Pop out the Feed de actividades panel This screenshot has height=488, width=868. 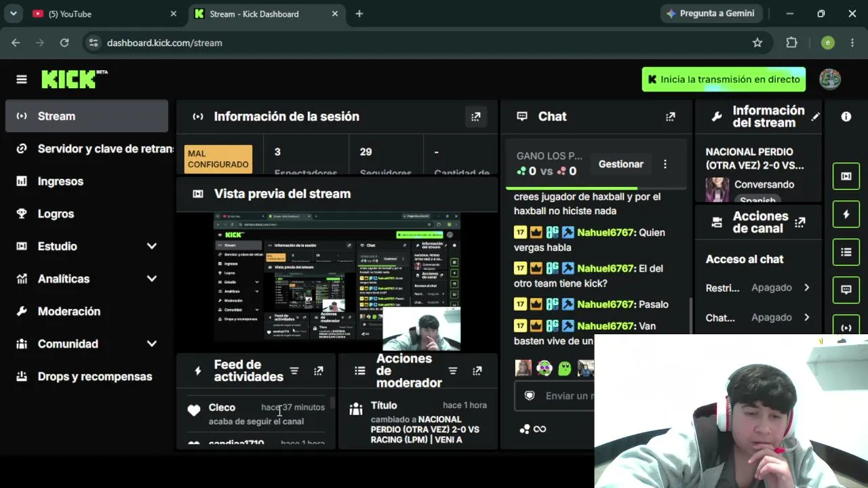pos(319,371)
